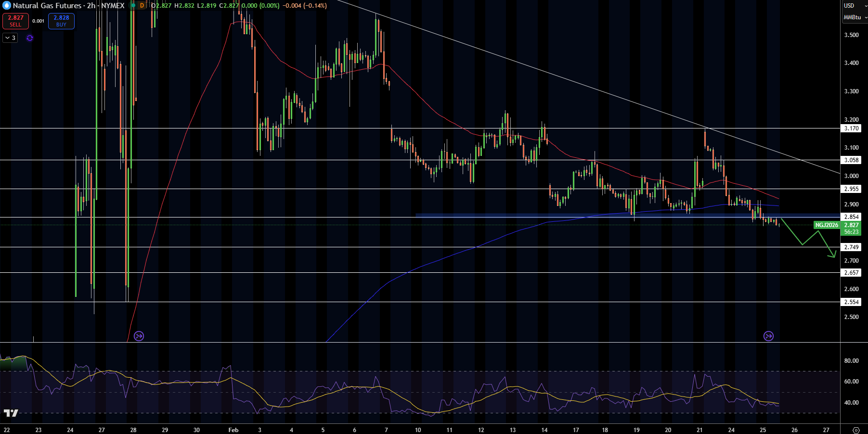868x434 pixels.
Task: Select the 2.554 horizontal line price label
Action: (x=851, y=302)
